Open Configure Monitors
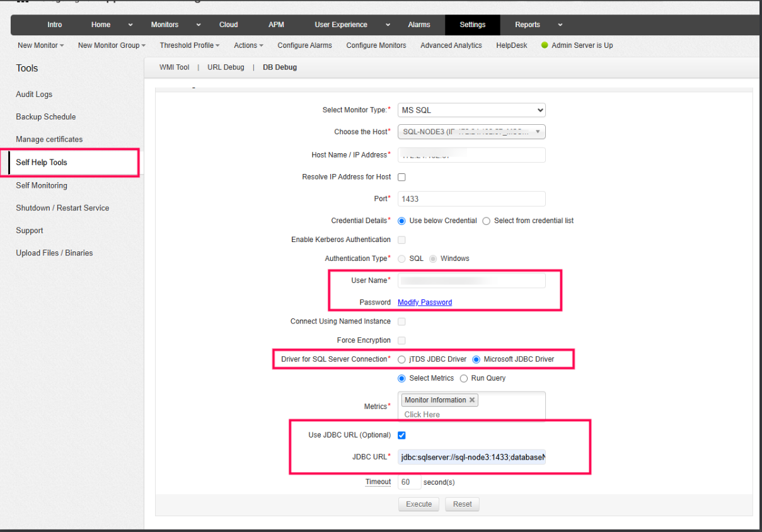Screen dimensions: 762x532 [x=376, y=45]
